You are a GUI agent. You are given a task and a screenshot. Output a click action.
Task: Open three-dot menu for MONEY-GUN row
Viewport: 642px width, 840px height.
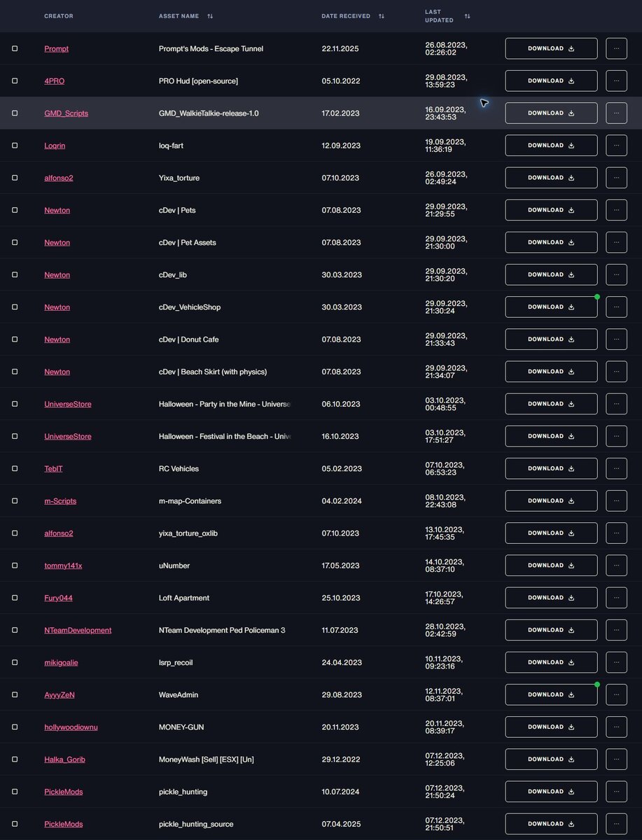point(616,727)
